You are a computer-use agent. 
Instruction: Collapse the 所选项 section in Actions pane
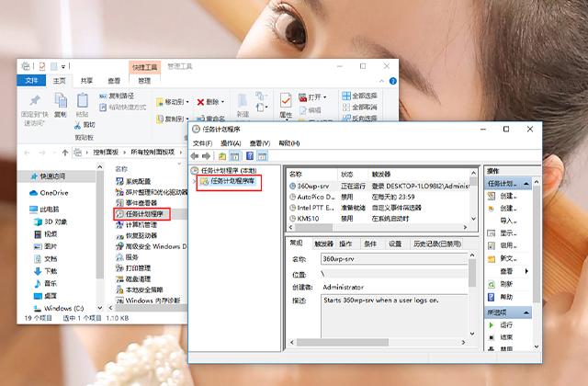click(526, 312)
